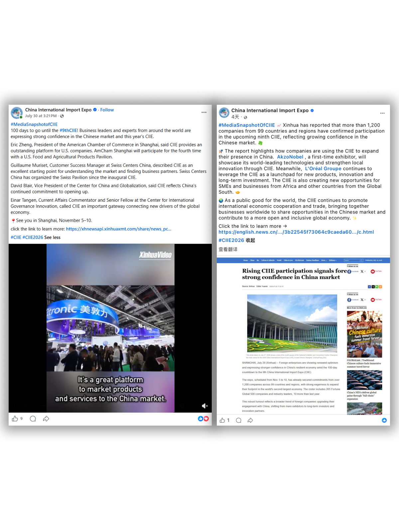The image size is (399, 532).
Task: Open the #9thCIIE hashtag
Action: [x=68, y=130]
